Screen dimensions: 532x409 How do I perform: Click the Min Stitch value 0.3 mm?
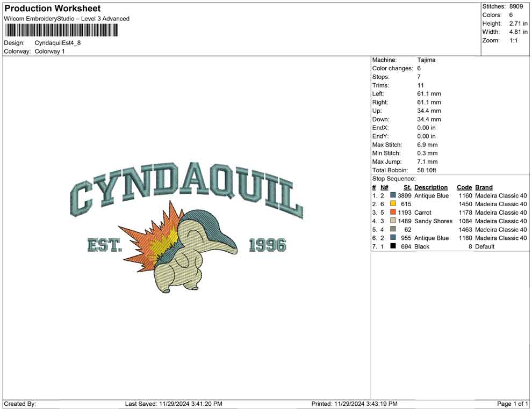(x=428, y=153)
